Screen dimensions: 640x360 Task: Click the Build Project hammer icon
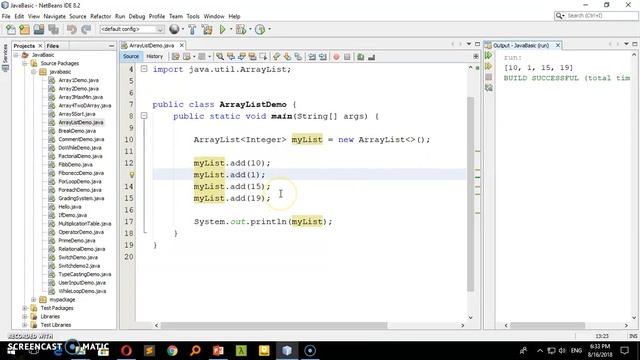192,29
